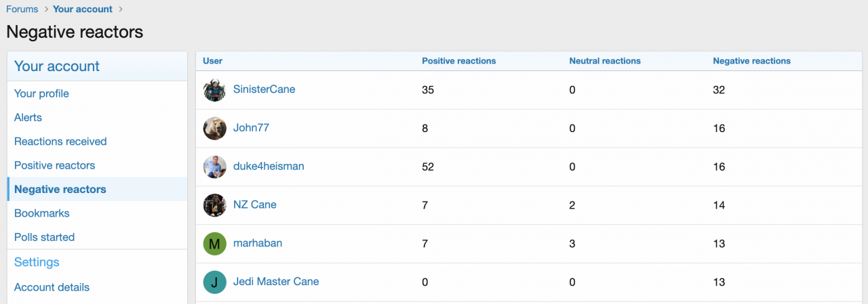Click duke4heisman's avatar photo
Viewport: 868px width, 304px height.
coord(214,167)
